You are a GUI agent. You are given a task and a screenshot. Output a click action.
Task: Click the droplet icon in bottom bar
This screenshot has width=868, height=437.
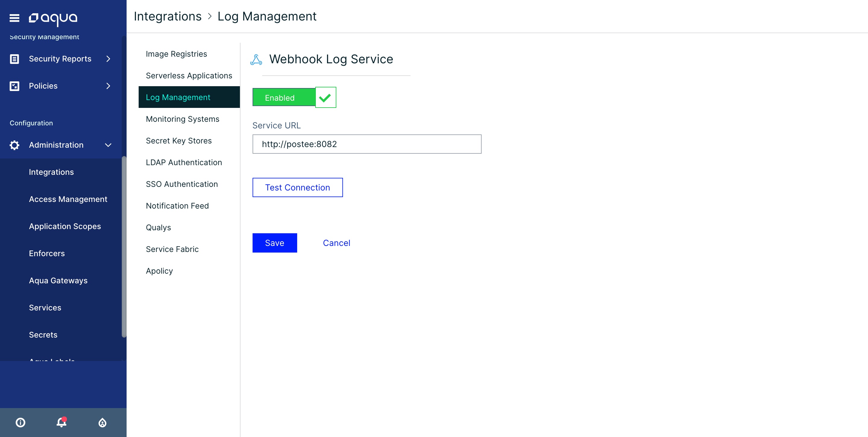click(x=102, y=423)
